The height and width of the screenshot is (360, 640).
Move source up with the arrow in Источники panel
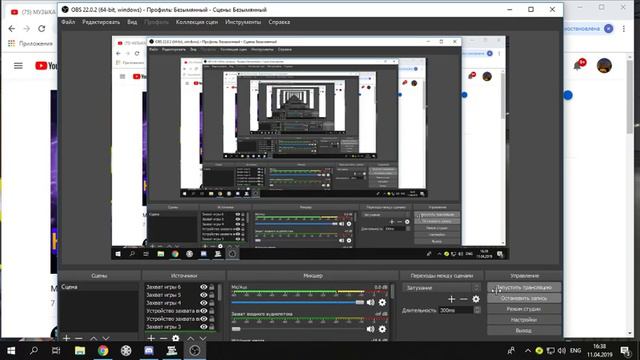[x=191, y=338]
